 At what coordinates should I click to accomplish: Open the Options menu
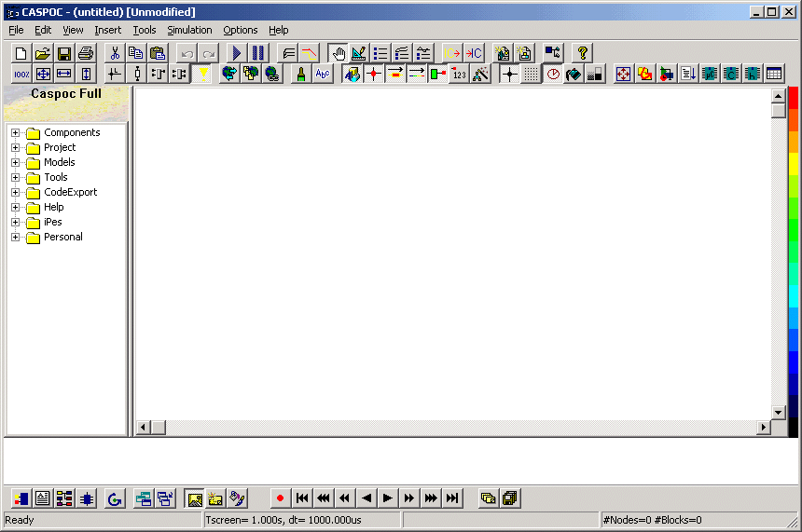pos(241,30)
